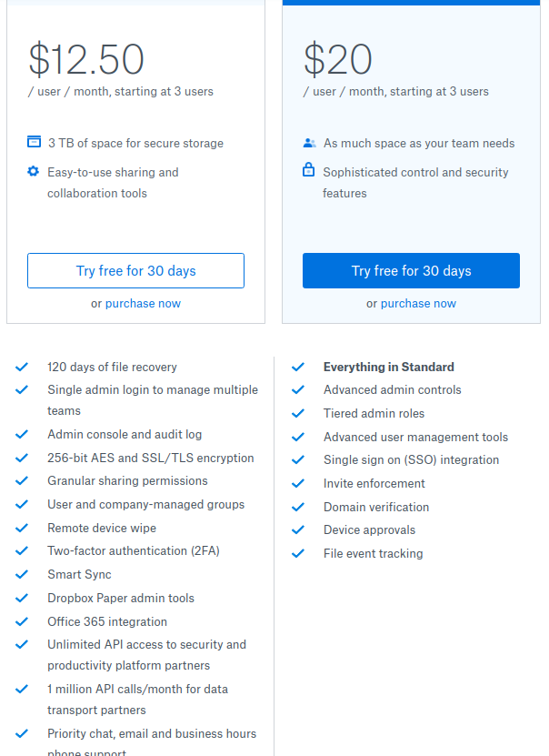Click checkmark next to Domain verification
The width and height of the screenshot is (549, 756).
(297, 508)
